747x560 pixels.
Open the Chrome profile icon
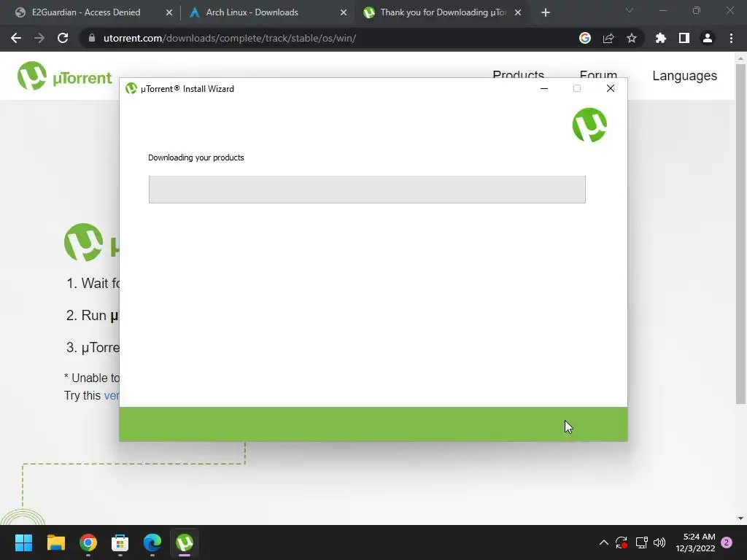click(x=708, y=38)
